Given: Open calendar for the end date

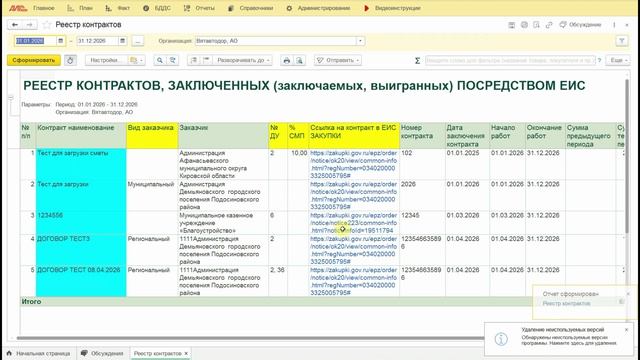Looking at the screenshot, I should click(122, 41).
